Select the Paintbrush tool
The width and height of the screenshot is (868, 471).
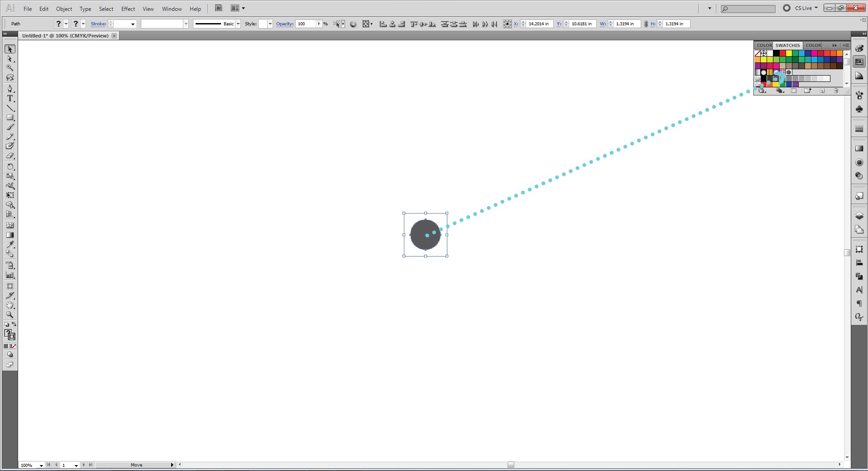[x=10, y=127]
